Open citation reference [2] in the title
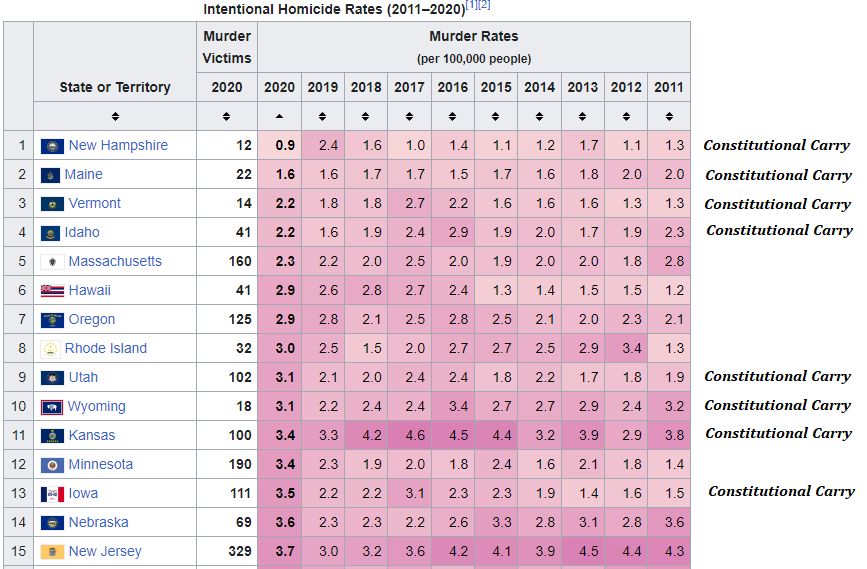The height and width of the screenshot is (569, 867). [484, 5]
